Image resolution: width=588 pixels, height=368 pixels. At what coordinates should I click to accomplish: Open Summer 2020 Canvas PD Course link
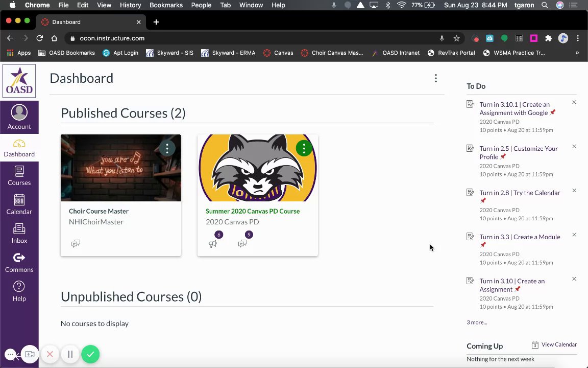pyautogui.click(x=253, y=211)
